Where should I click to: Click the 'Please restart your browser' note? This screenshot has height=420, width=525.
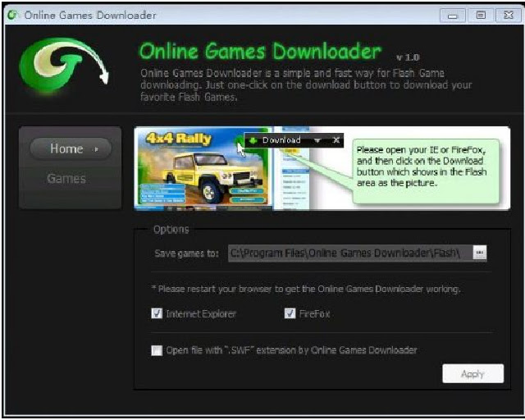coord(306,289)
